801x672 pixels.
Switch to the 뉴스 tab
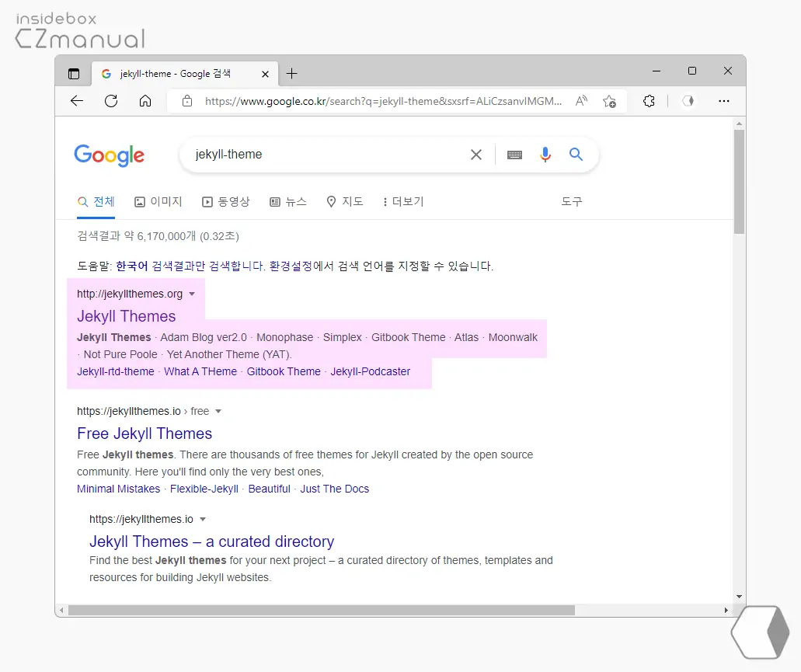point(288,202)
